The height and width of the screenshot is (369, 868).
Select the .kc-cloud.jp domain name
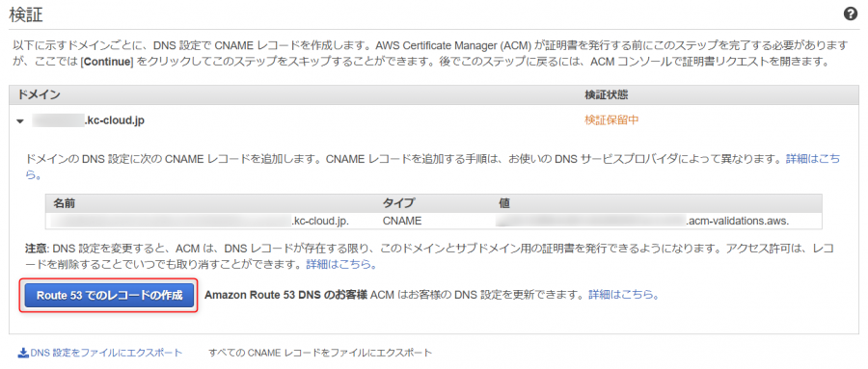[88, 120]
